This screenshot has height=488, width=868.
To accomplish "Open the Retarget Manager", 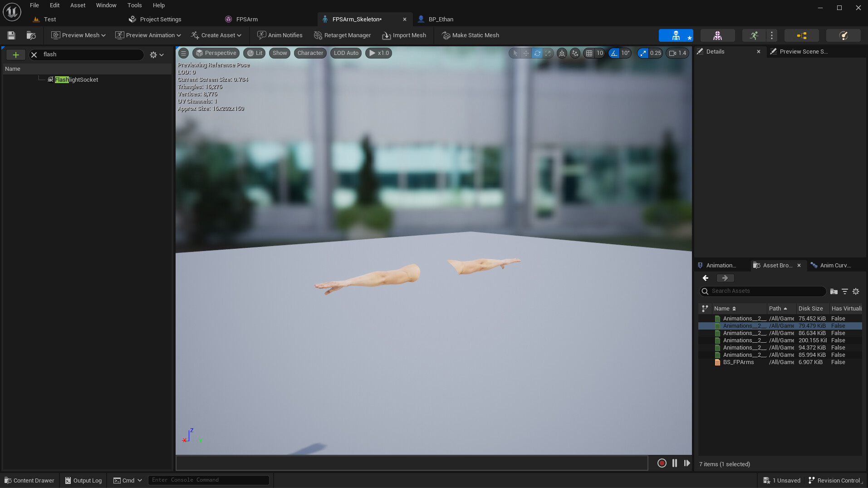I will click(342, 35).
